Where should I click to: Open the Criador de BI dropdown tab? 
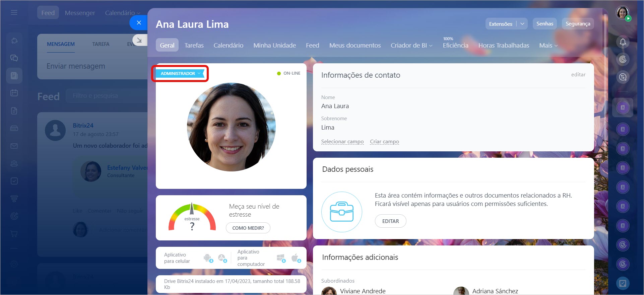pos(411,45)
